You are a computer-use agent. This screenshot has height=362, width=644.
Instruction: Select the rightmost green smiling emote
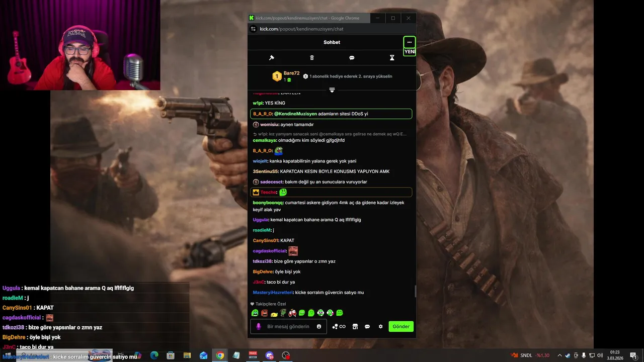340,313
